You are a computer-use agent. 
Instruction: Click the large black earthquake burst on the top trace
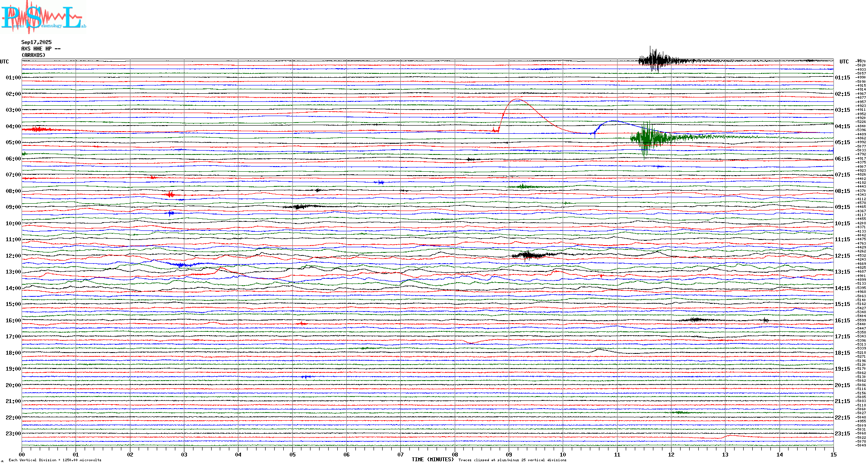click(656, 60)
